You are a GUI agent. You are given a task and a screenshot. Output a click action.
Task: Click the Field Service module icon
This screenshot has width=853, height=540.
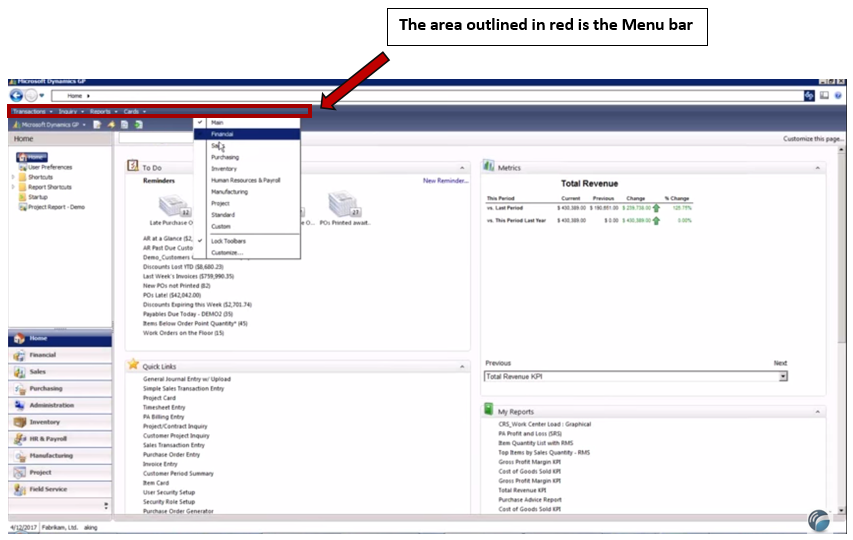pyautogui.click(x=19, y=490)
